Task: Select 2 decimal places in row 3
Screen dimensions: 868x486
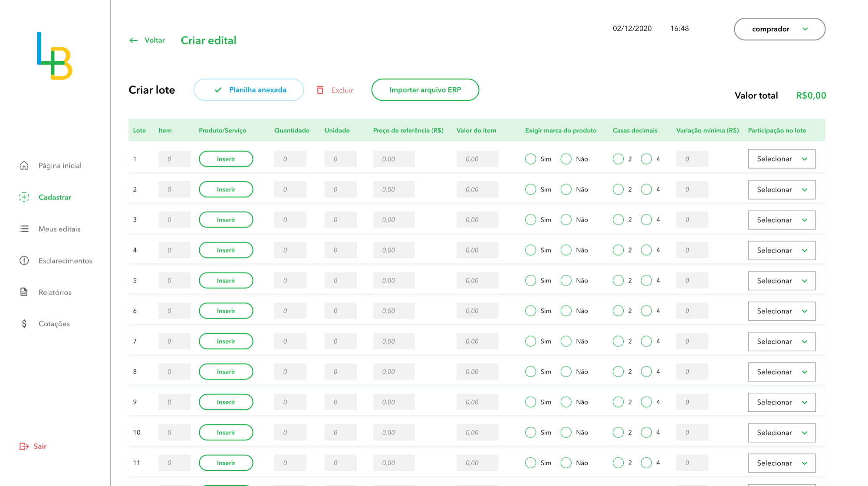Action: pyautogui.click(x=618, y=220)
